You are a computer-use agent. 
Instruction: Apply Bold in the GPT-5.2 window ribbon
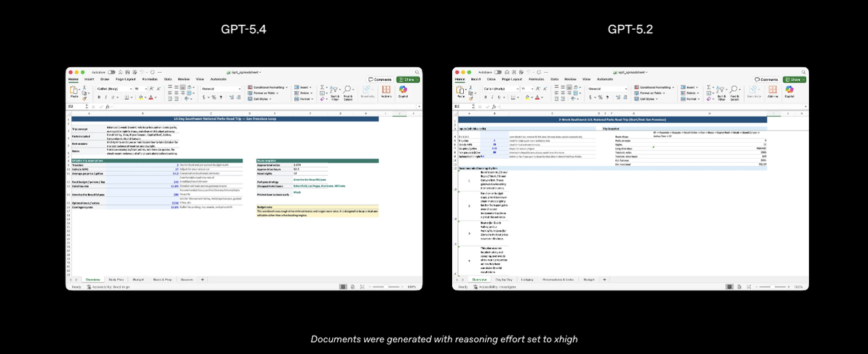pos(485,97)
